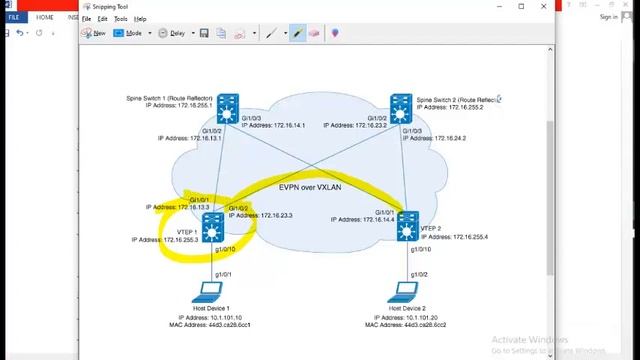Click the 'IP Address: 172.16.14.1' text
The image size is (640, 360).
273,125
